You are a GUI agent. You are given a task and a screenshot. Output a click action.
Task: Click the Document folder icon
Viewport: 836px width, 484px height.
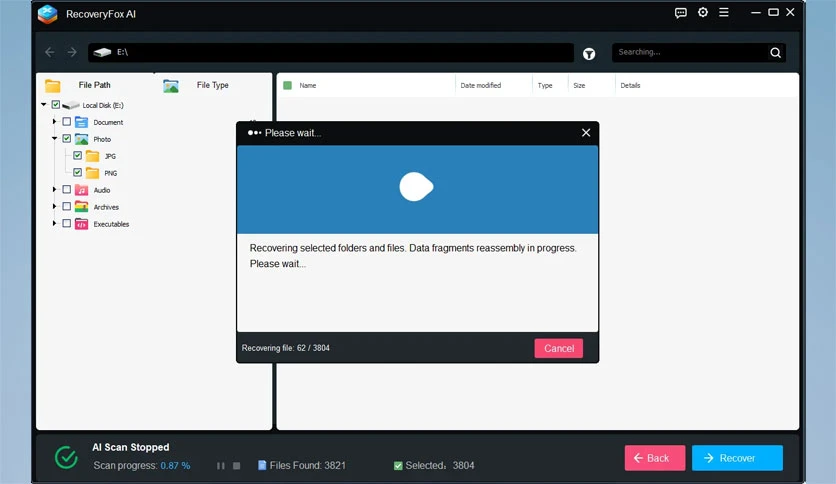click(x=81, y=122)
